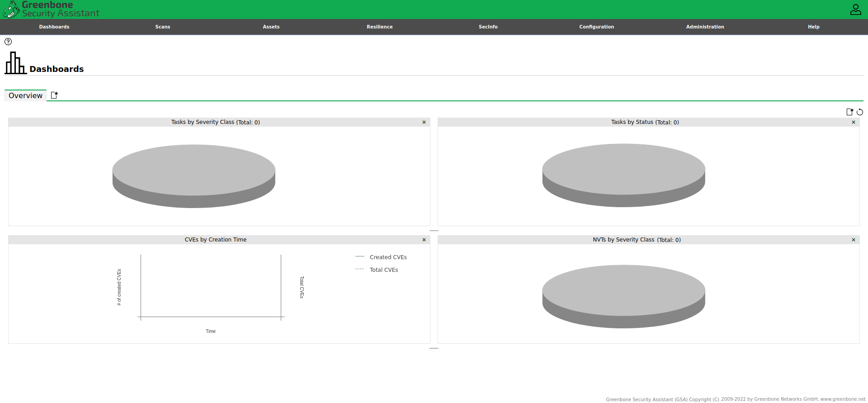Close Tasks by Status display
The width and height of the screenshot is (868, 403).
pyautogui.click(x=854, y=122)
